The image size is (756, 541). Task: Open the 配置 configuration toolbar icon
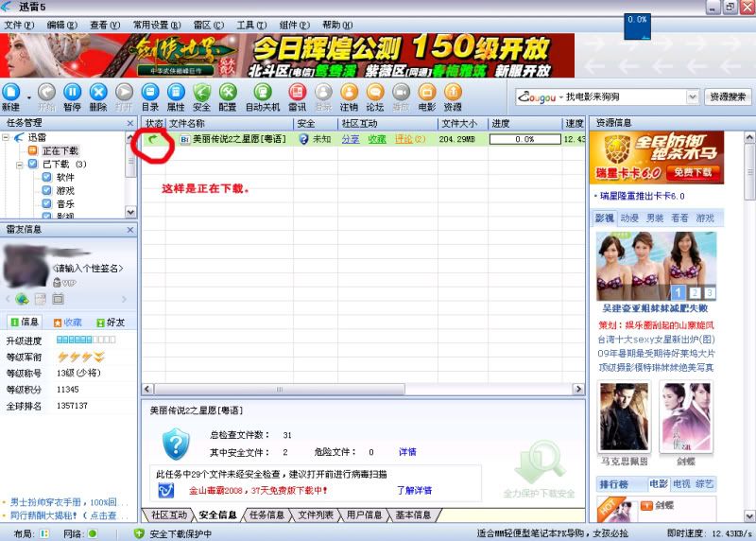(x=228, y=92)
